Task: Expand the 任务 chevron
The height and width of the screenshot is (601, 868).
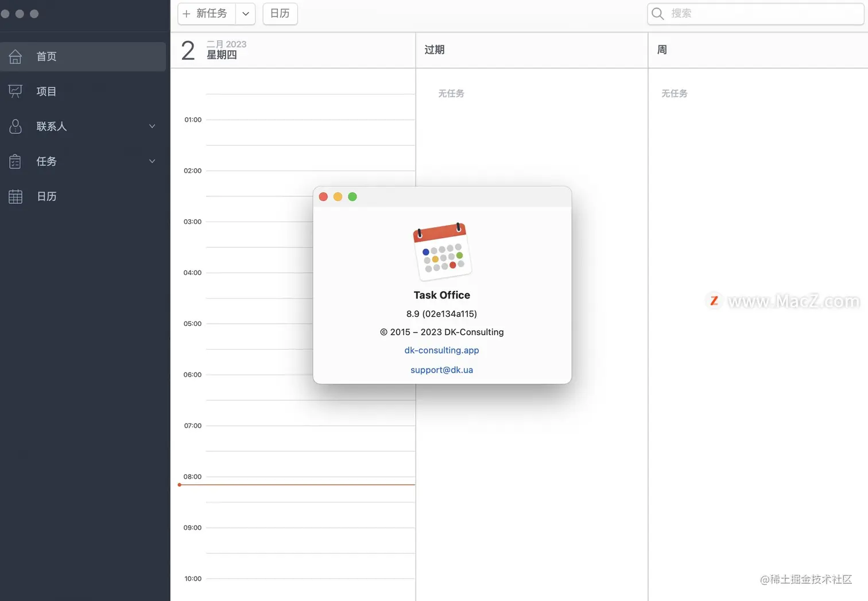Action: coord(152,161)
